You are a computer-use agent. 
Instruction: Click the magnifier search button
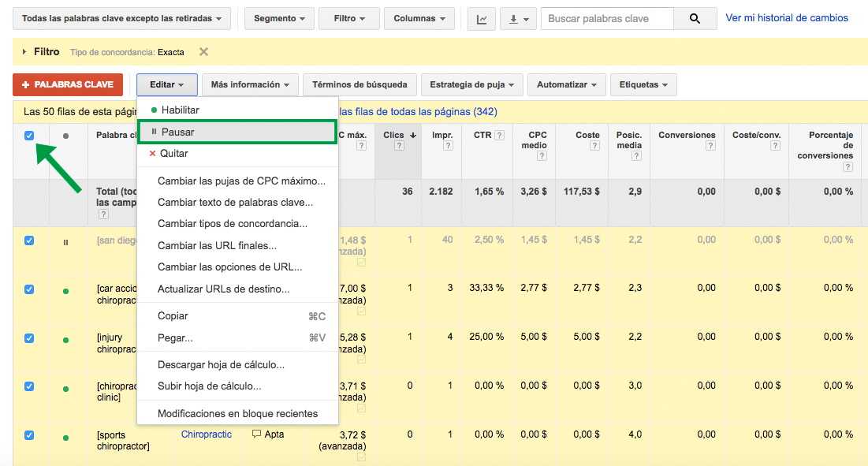click(x=695, y=19)
